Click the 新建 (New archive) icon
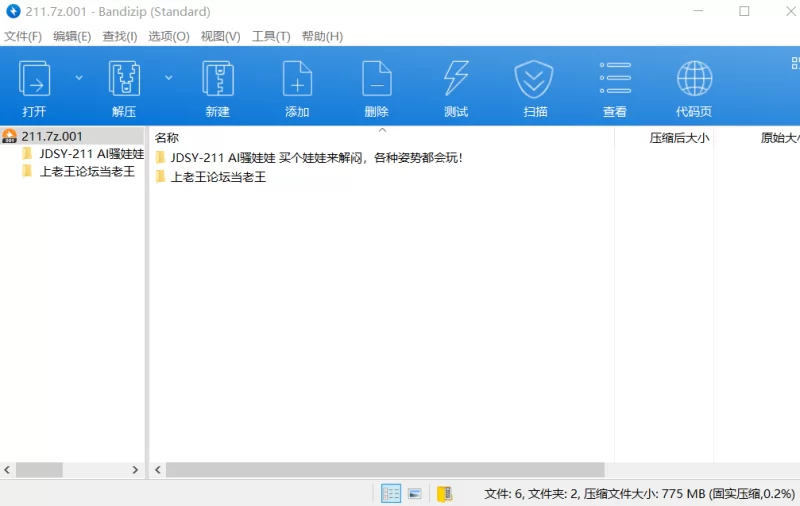Viewport: 800px width, 506px height. pyautogui.click(x=217, y=79)
